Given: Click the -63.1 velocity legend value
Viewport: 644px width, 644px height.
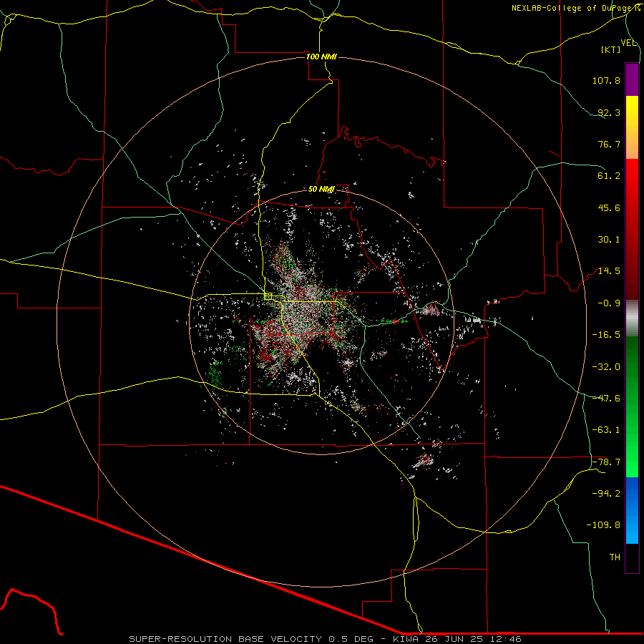Looking at the screenshot, I should pyautogui.click(x=606, y=430).
